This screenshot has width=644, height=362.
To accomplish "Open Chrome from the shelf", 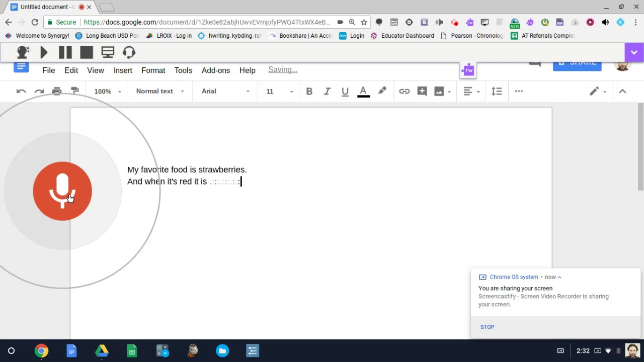I will 41,351.
